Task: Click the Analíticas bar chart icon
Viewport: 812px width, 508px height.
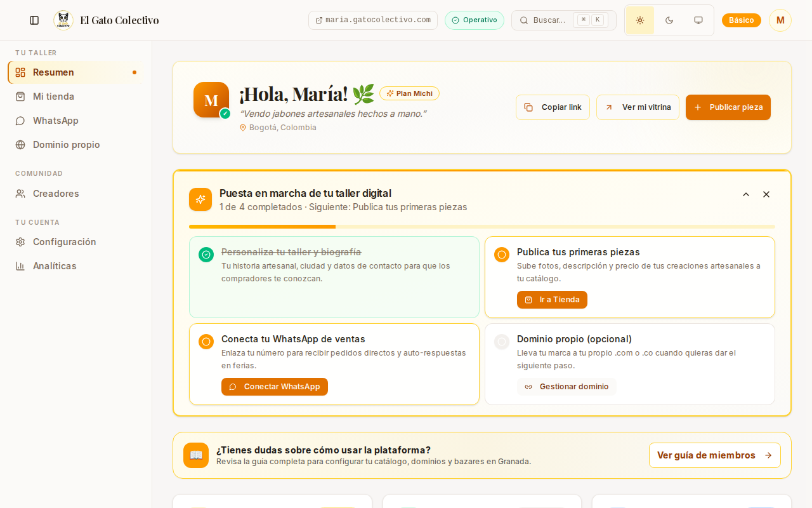Action: click(x=20, y=266)
